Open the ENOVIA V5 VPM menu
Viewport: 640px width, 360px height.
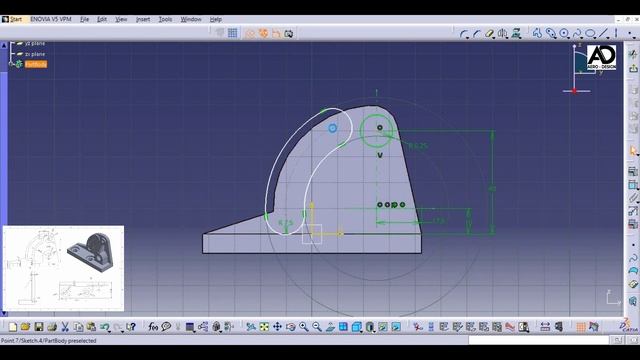tap(51, 19)
